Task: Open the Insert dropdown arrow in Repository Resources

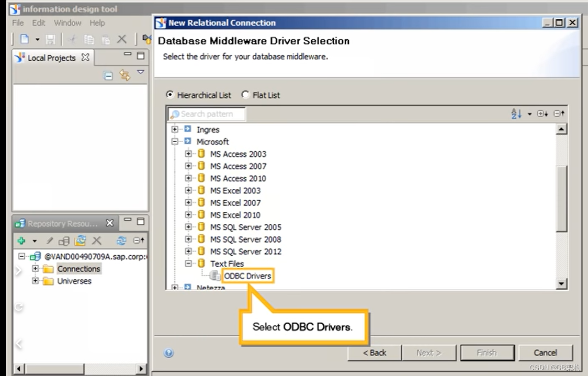Action: (x=35, y=241)
